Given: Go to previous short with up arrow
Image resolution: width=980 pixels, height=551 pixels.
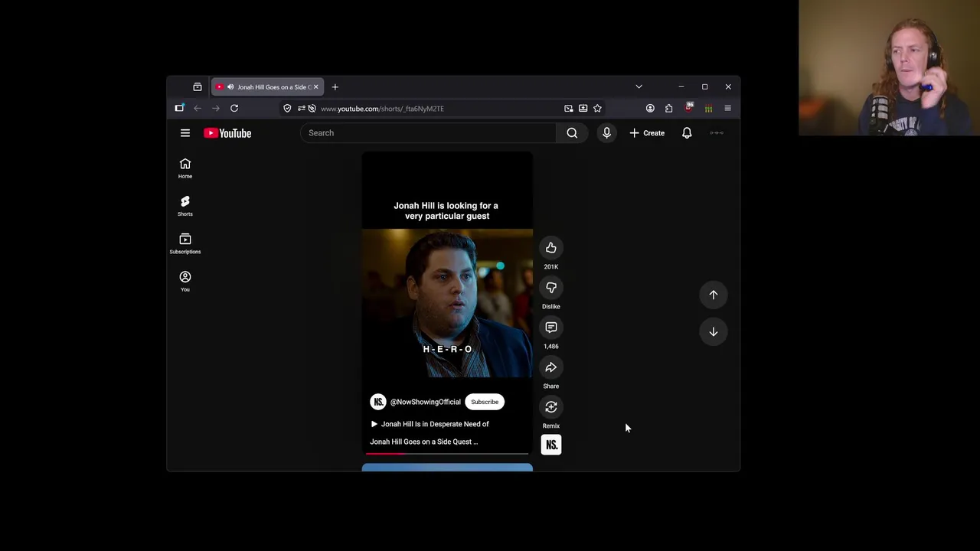Looking at the screenshot, I should click(713, 295).
